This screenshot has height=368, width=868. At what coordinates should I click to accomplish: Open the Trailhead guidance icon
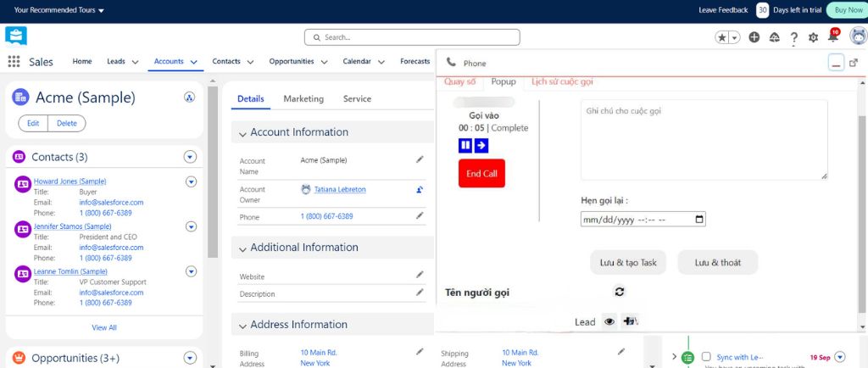(x=775, y=37)
